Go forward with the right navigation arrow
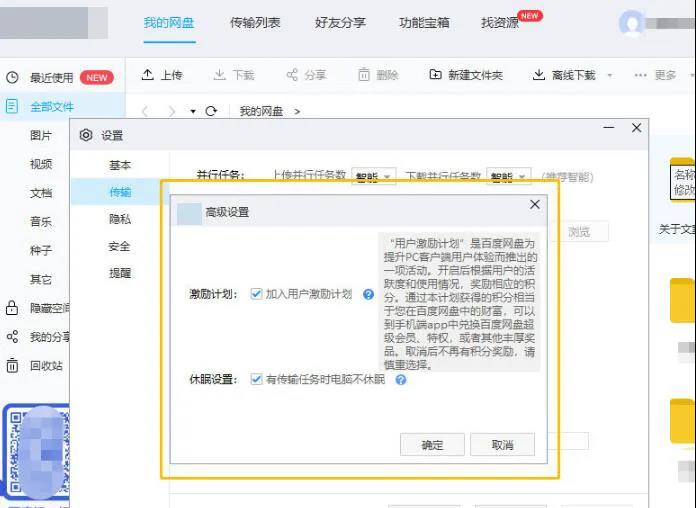The image size is (696, 508). pyautogui.click(x=172, y=111)
